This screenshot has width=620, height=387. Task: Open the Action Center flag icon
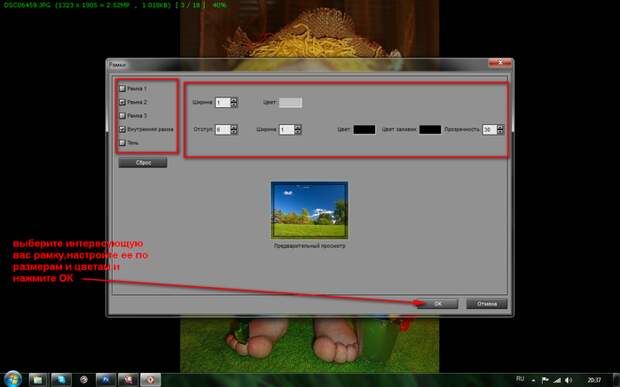pos(545,380)
